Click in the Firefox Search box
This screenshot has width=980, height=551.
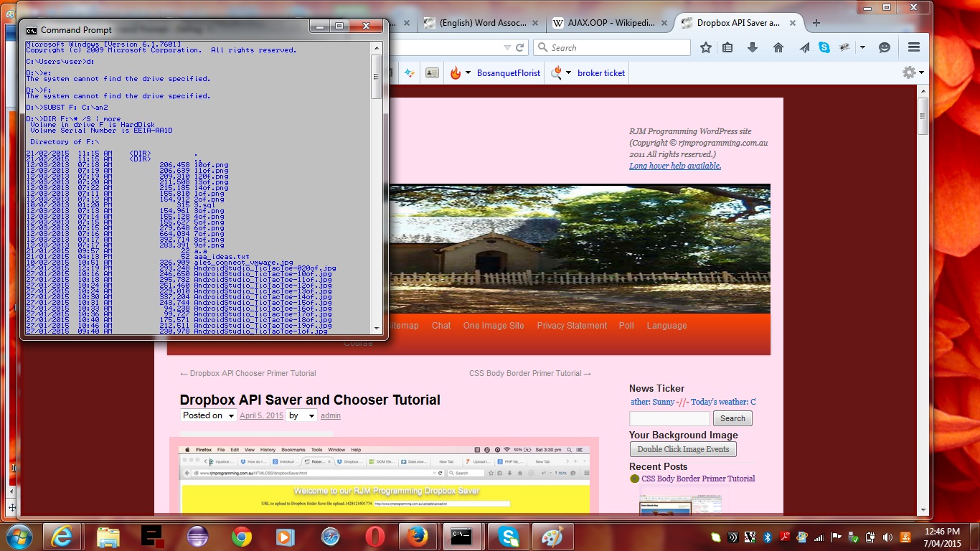(x=617, y=47)
